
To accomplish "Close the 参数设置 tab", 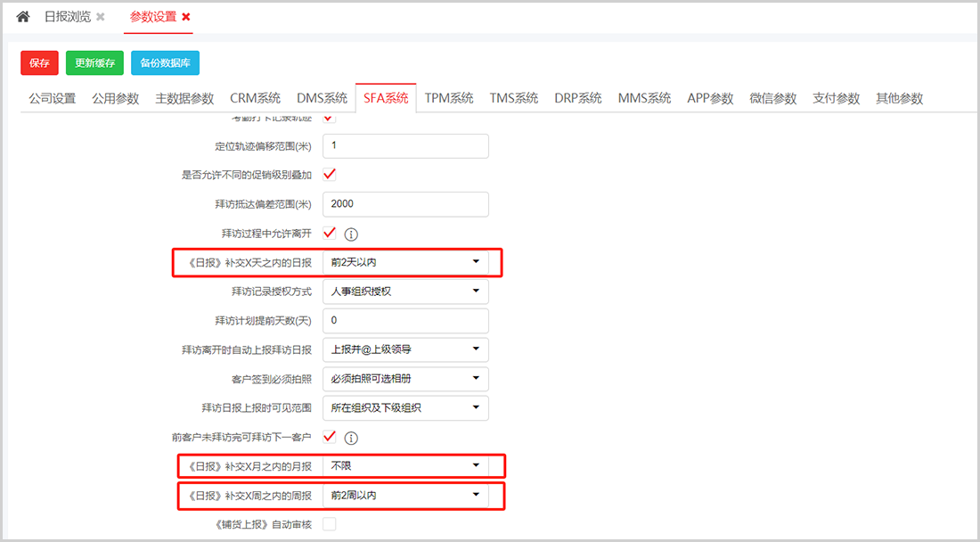I will [x=185, y=17].
